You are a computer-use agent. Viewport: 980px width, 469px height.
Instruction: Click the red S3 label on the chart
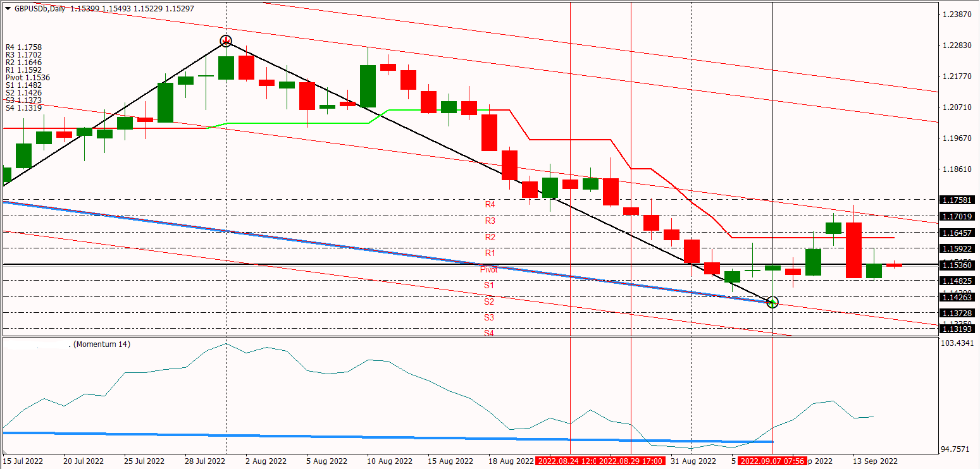pyautogui.click(x=490, y=318)
